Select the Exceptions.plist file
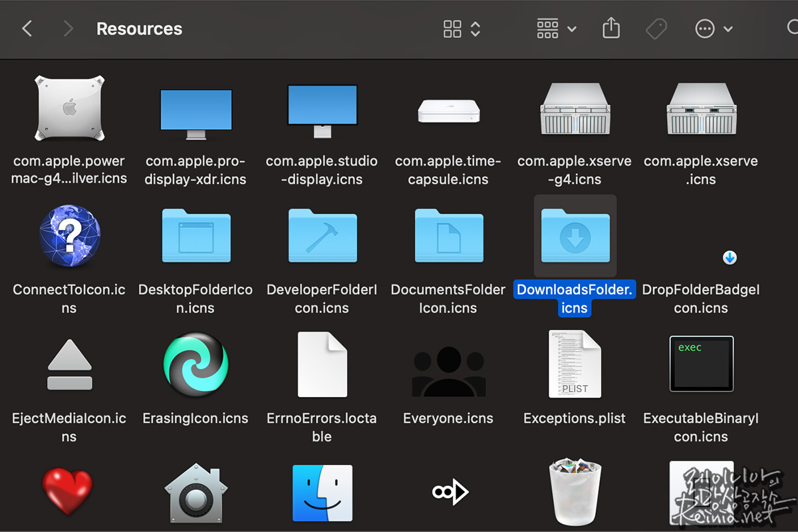 pyautogui.click(x=575, y=364)
